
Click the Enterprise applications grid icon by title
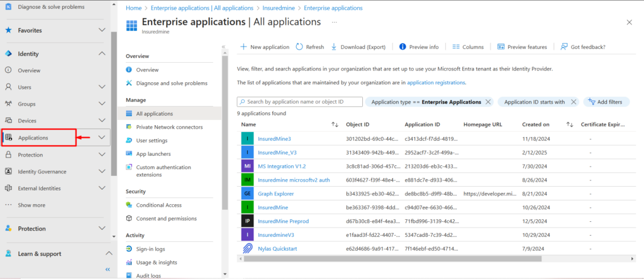[x=131, y=25]
